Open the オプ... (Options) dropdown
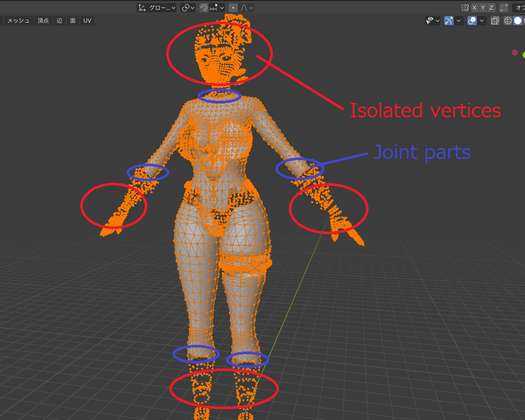Screen dimensions: 525x420 tap(519, 8)
